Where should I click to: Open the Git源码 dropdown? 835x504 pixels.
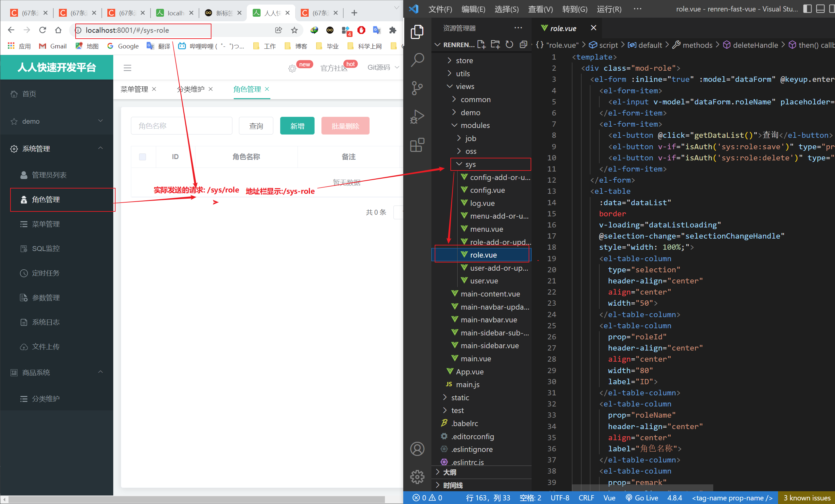coord(383,67)
